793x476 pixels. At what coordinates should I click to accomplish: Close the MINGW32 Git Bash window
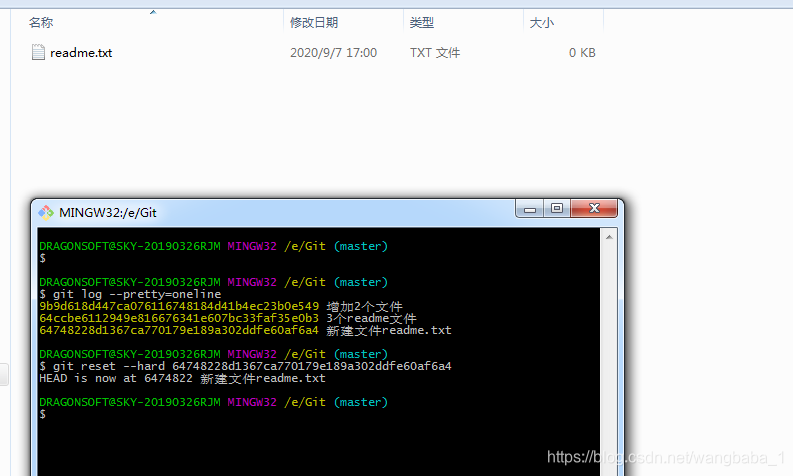click(594, 208)
